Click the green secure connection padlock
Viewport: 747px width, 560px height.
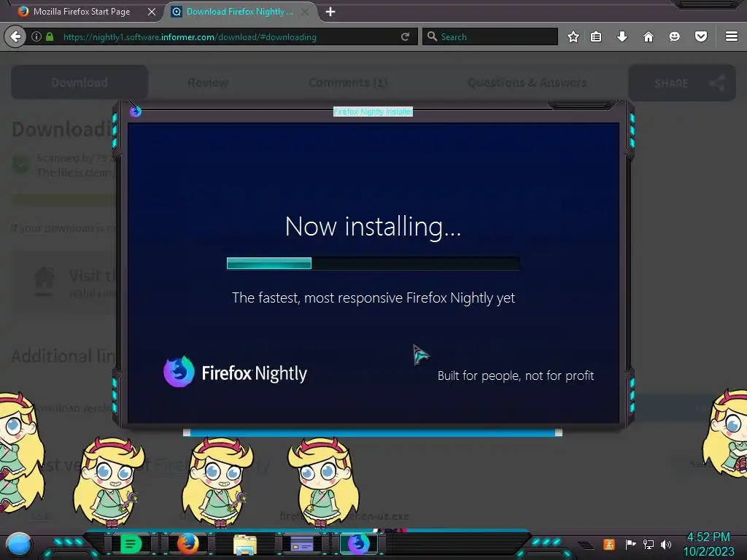click(x=50, y=36)
